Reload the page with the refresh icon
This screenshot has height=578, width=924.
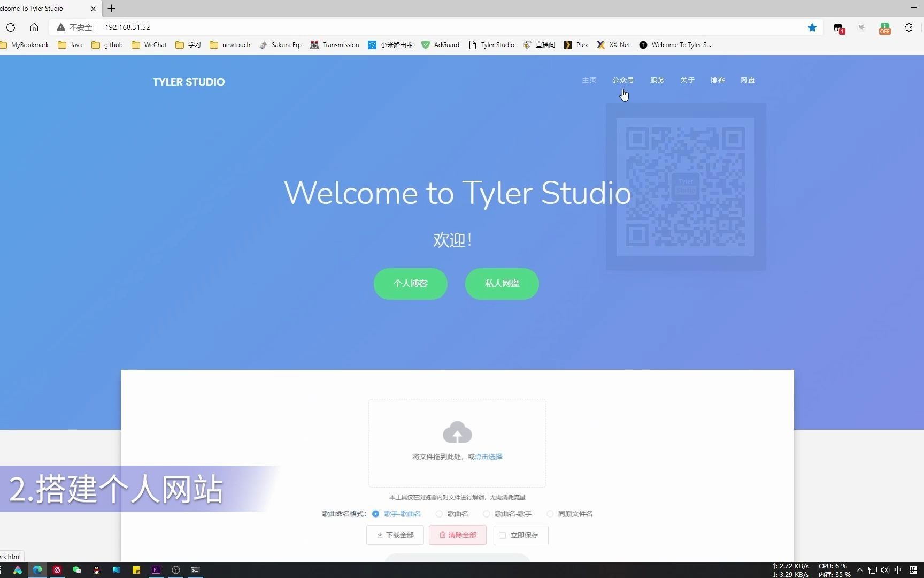[11, 27]
